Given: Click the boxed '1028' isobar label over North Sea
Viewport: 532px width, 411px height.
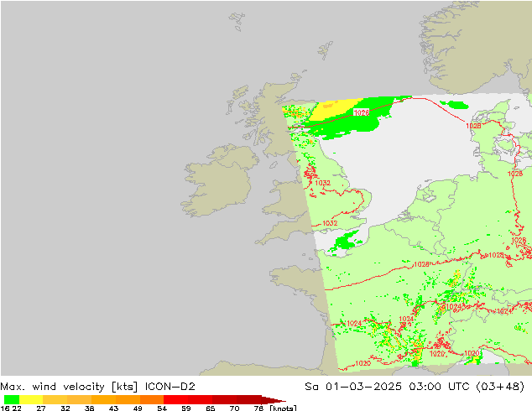Looking at the screenshot, I should 362,112.
